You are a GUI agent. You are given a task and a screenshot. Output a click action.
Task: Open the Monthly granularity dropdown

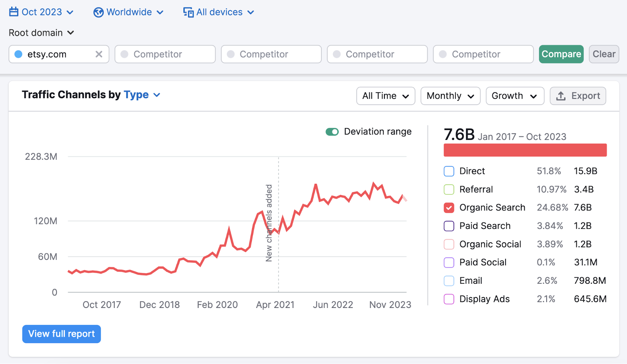point(450,96)
